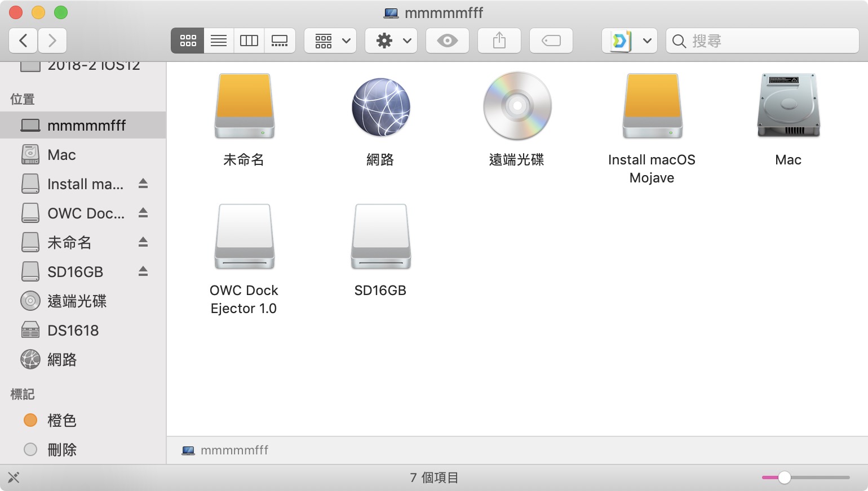Open the gear action menu
Viewport: 868px width, 491px height.
pos(391,41)
